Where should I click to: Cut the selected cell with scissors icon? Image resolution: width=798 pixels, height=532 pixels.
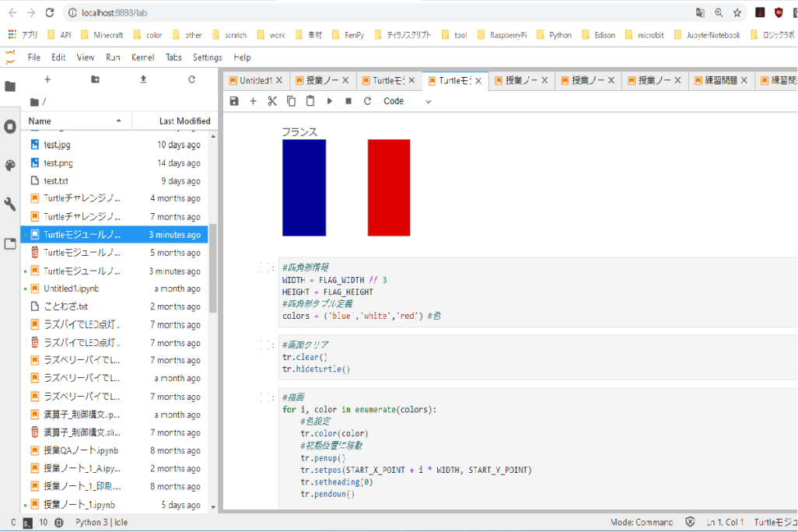(x=272, y=101)
